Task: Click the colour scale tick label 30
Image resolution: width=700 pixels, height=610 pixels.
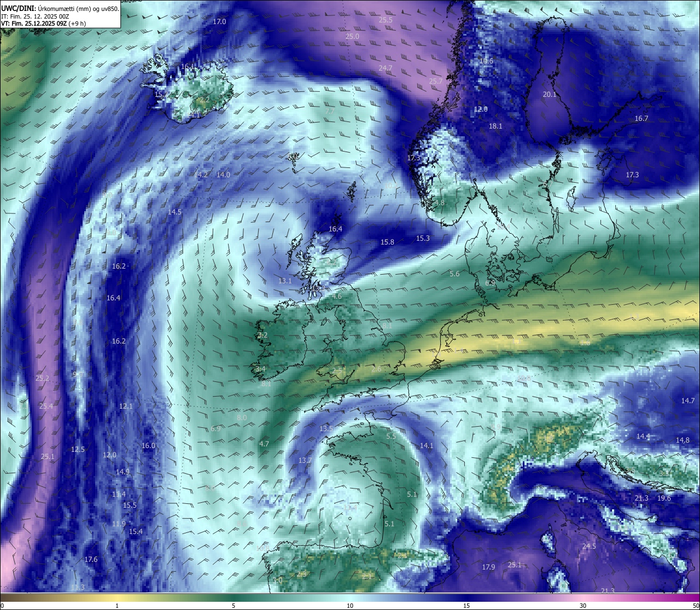Action: coord(583,605)
